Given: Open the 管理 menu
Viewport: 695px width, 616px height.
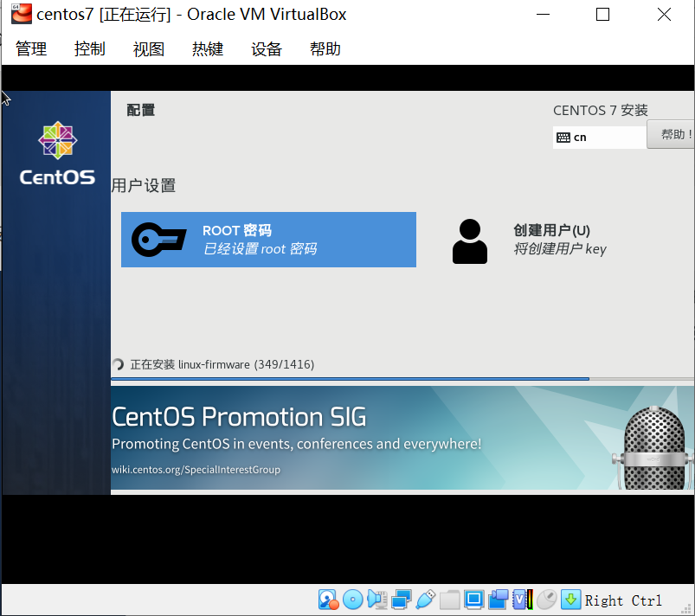Looking at the screenshot, I should tap(31, 48).
